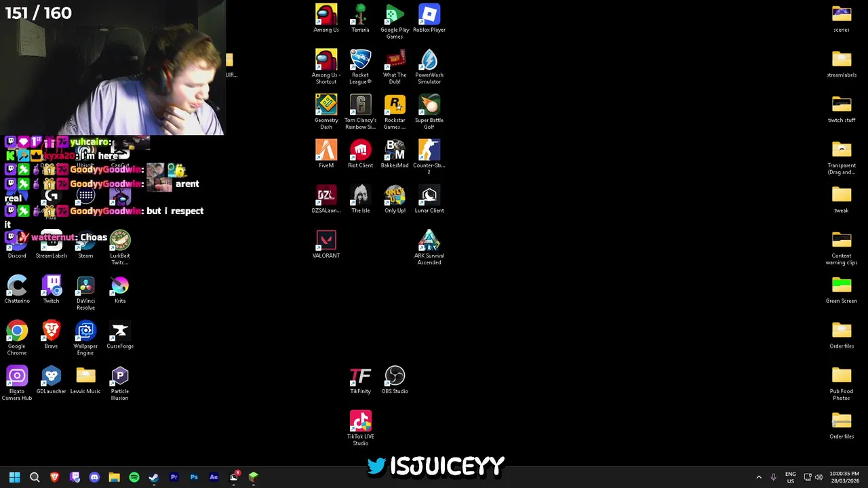Screen dimensions: 868x488
Task: Launch PowerWash Simulator
Action: point(429,67)
